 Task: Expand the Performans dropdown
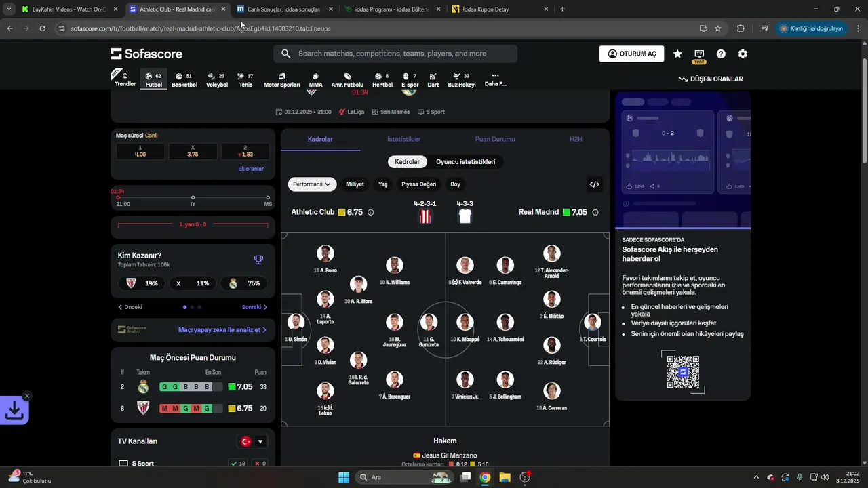click(312, 184)
